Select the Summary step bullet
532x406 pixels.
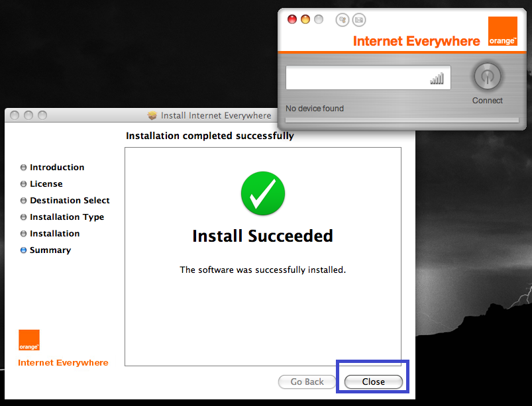point(23,250)
